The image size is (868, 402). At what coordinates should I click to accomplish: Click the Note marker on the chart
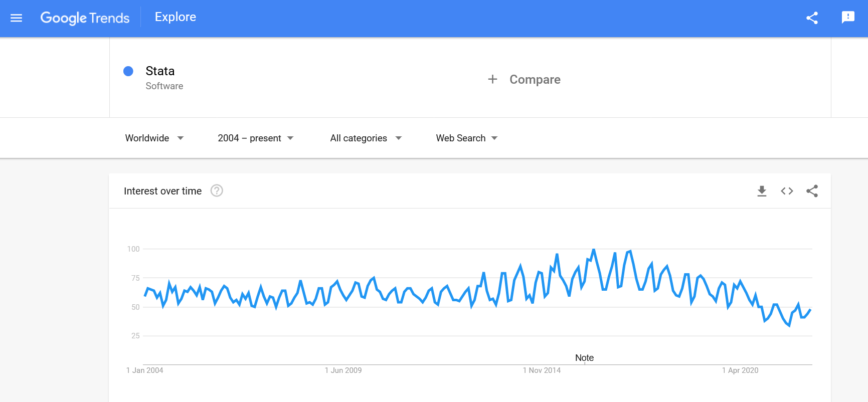(x=584, y=358)
